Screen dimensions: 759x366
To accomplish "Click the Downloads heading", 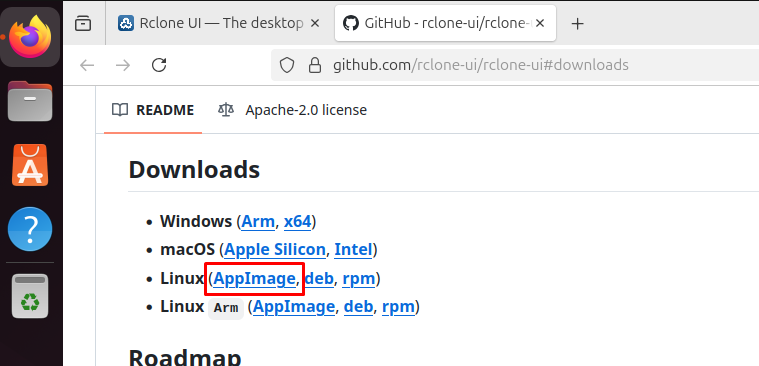I will tap(195, 170).
